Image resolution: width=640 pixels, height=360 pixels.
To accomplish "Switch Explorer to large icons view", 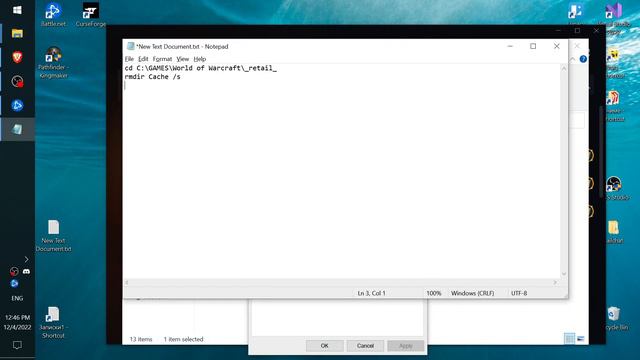I will (x=581, y=338).
